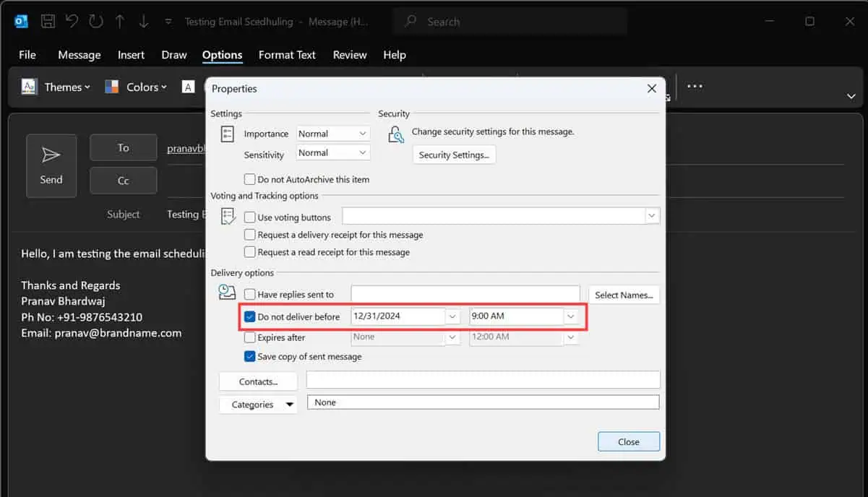
Task: Open date picker for 12/31/2024
Action: coord(453,316)
